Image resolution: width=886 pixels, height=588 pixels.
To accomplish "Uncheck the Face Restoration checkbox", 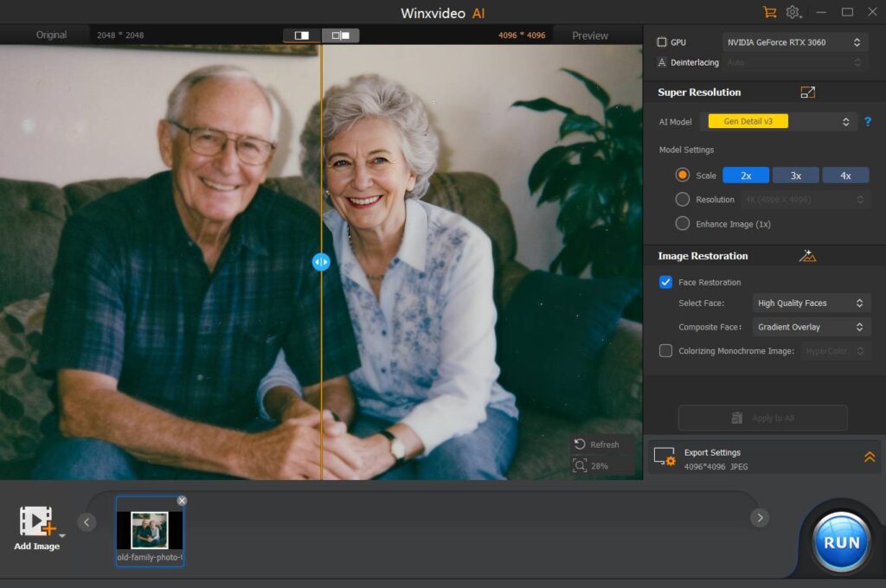I will [x=665, y=282].
